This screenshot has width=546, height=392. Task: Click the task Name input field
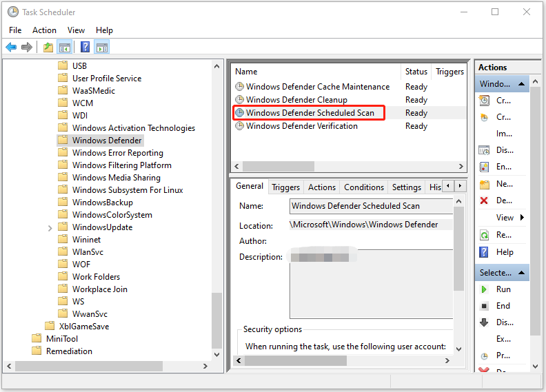coord(371,206)
